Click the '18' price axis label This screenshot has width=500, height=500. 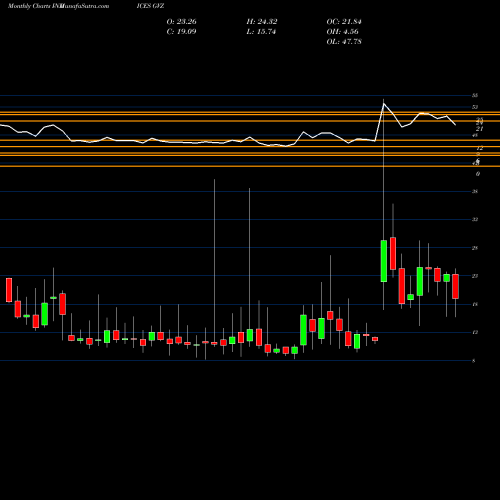475,304
